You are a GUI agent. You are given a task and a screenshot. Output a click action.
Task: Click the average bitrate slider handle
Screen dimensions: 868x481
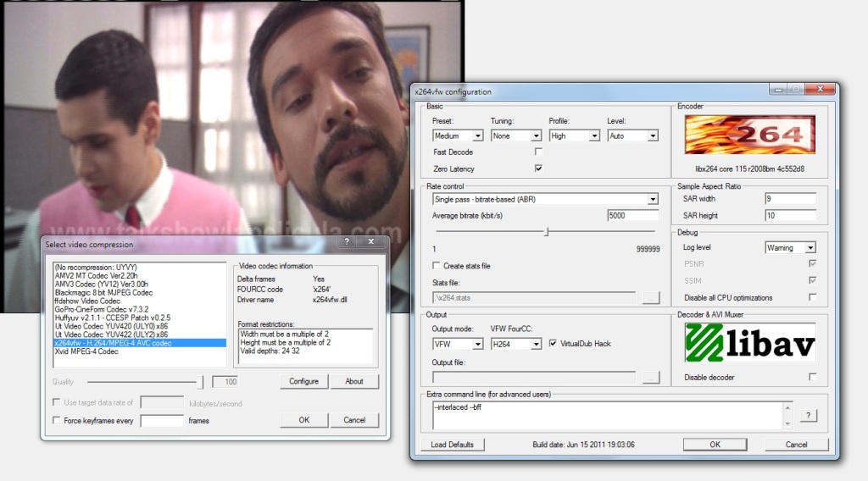pos(547,232)
